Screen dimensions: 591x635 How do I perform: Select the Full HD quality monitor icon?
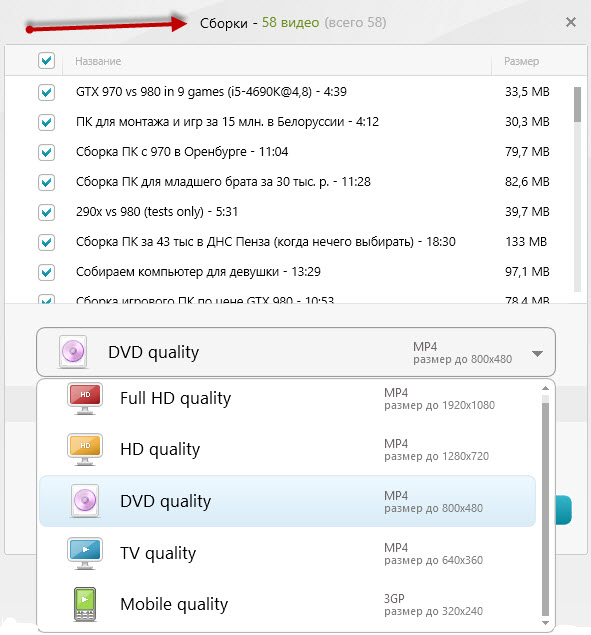pos(85,398)
